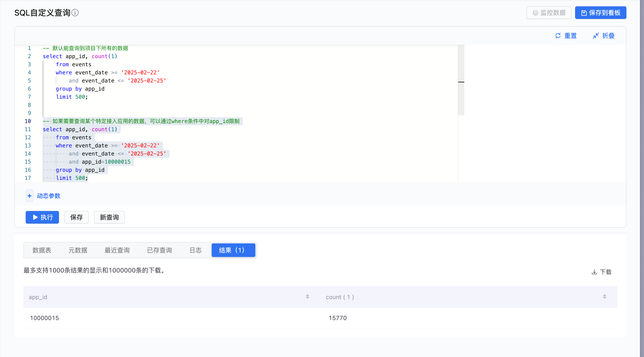Sort by app_id column arrows
The width and height of the screenshot is (644, 357).
[x=308, y=297]
